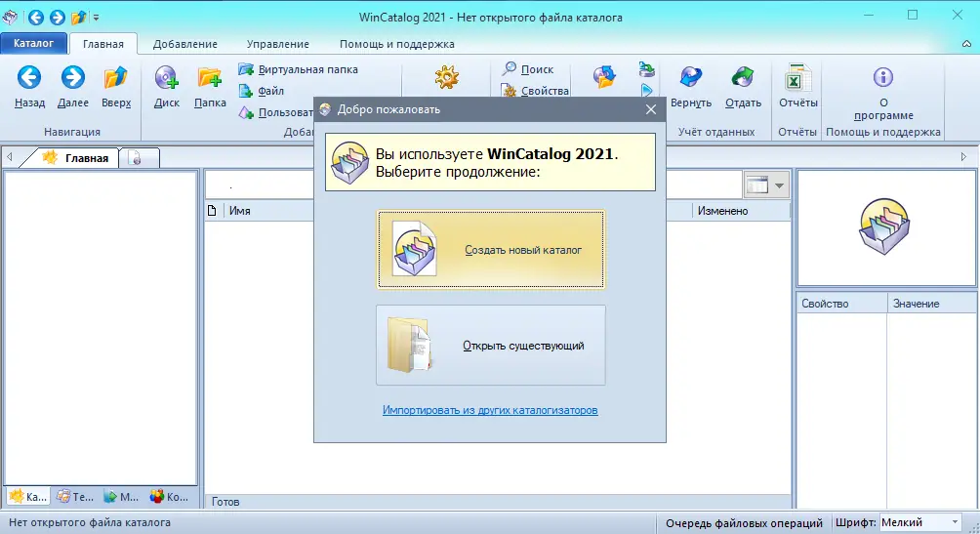Image resolution: width=980 pixels, height=534 pixels.
Task: Click the orange gear icon in ribbon
Action: point(447,77)
